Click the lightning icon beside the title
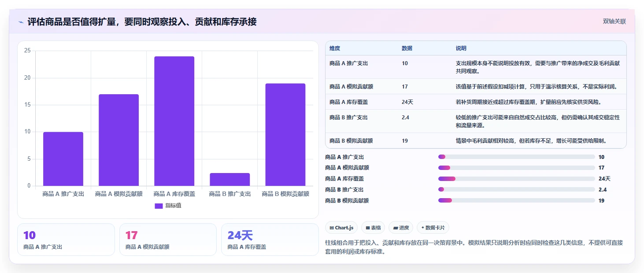Screen dimensions: 644x273 coord(21,22)
